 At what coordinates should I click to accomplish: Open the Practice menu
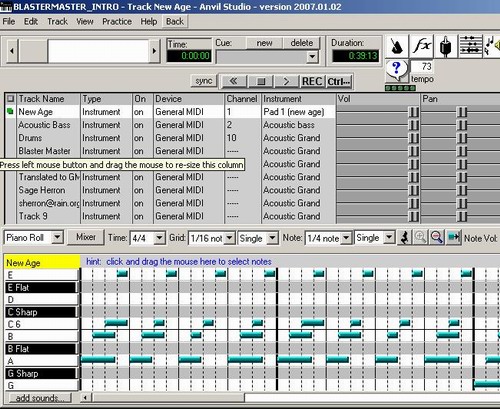tap(117, 22)
